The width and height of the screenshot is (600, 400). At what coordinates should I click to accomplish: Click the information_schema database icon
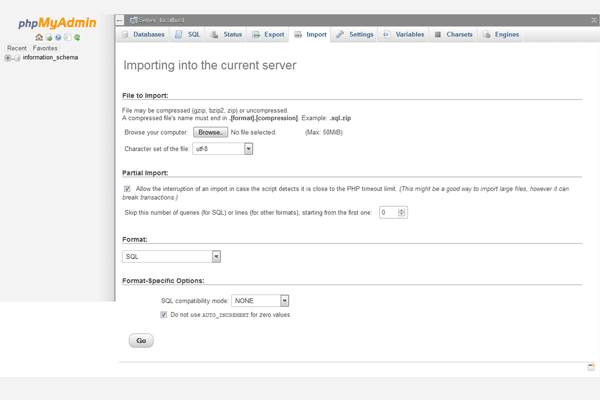click(x=16, y=58)
